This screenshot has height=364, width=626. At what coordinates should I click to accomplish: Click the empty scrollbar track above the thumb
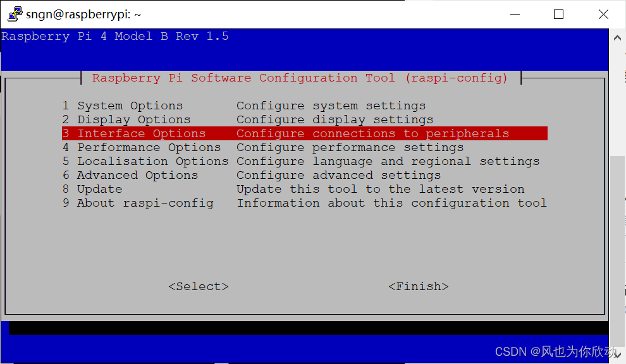coord(617,100)
